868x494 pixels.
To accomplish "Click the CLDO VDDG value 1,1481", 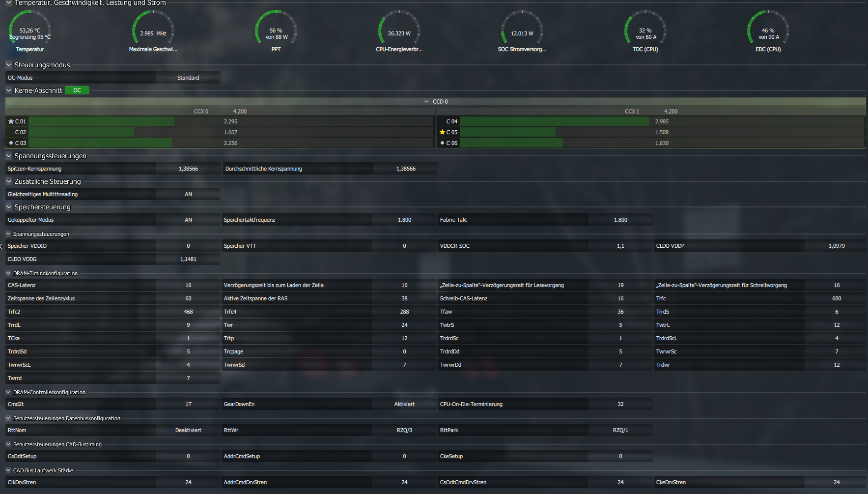I will (188, 259).
